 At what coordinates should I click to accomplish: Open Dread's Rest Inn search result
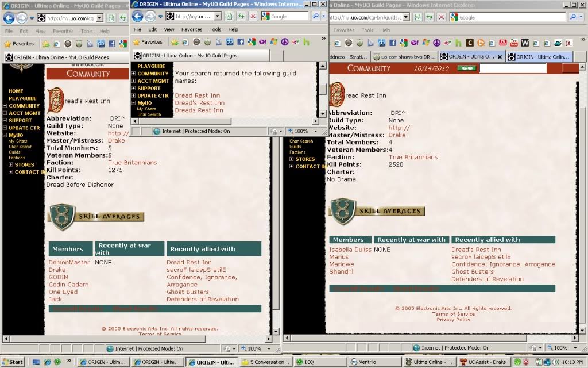click(199, 103)
